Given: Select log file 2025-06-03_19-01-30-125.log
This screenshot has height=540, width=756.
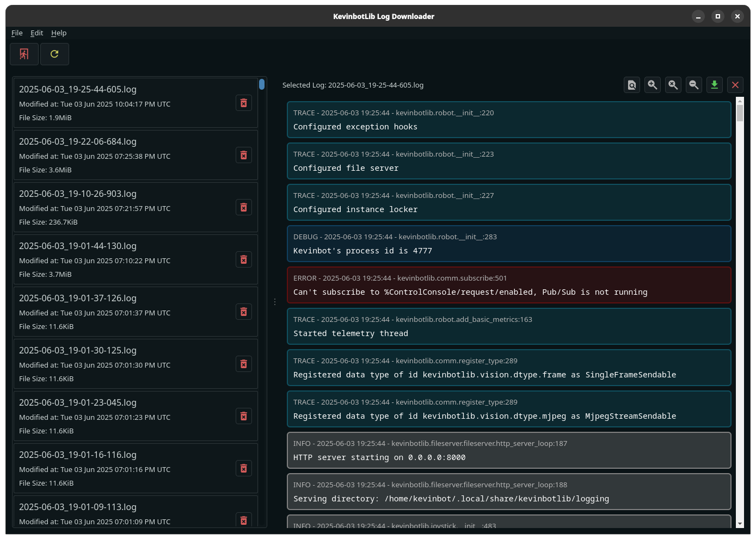Looking at the screenshot, I should (x=136, y=364).
